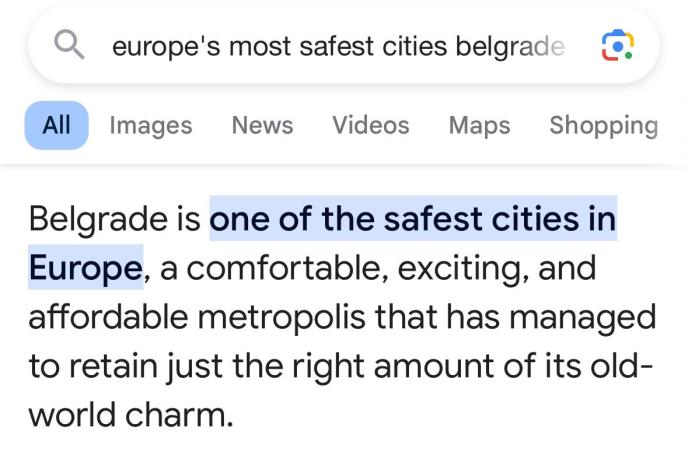Switch to the Images tab

coord(150,125)
